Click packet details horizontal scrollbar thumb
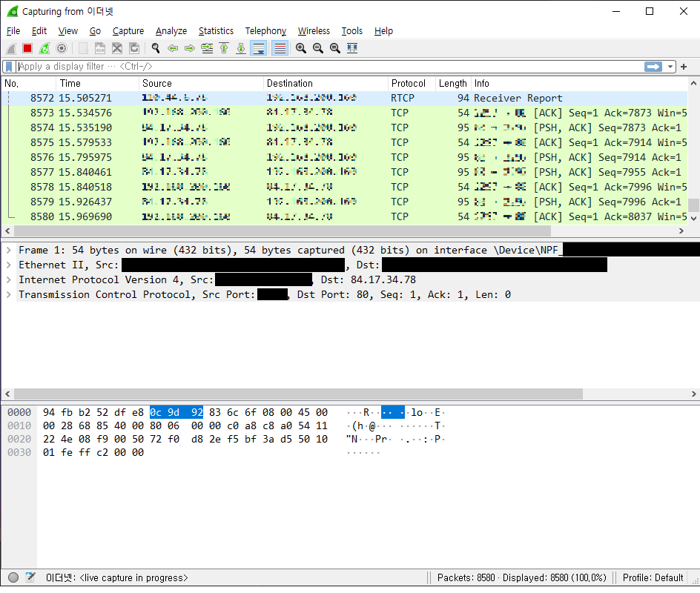This screenshot has height=593, width=700. [x=298, y=394]
